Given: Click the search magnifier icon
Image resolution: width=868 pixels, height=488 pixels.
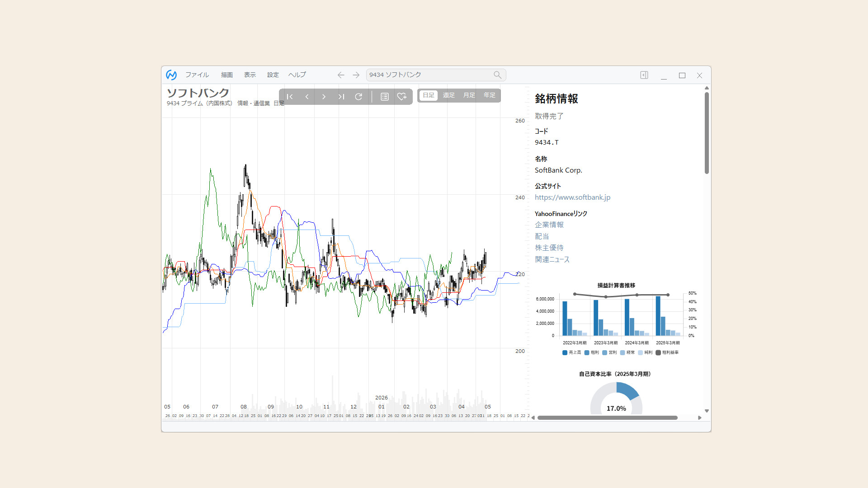Looking at the screenshot, I should [497, 75].
